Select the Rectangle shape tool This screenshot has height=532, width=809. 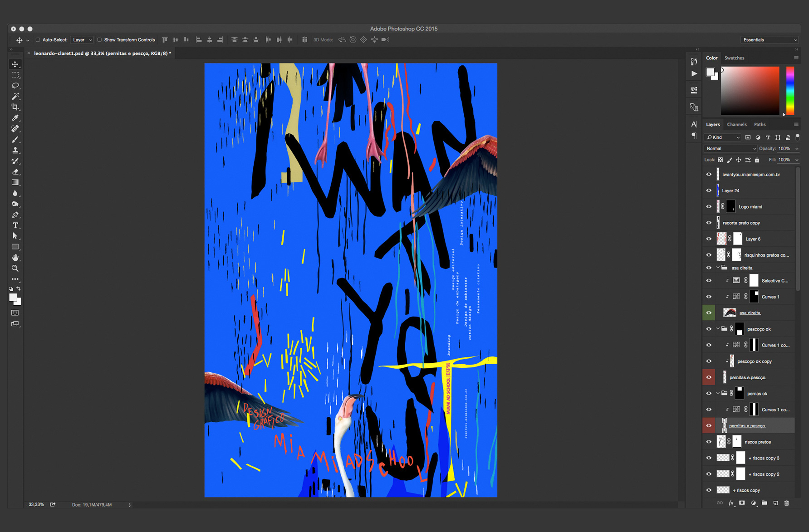coord(15,247)
